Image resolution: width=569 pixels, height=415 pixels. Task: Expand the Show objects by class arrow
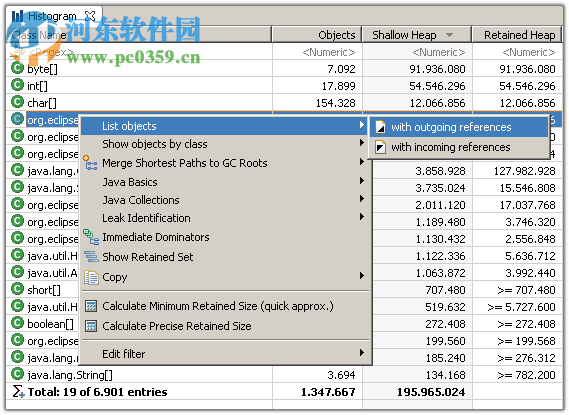(x=361, y=143)
